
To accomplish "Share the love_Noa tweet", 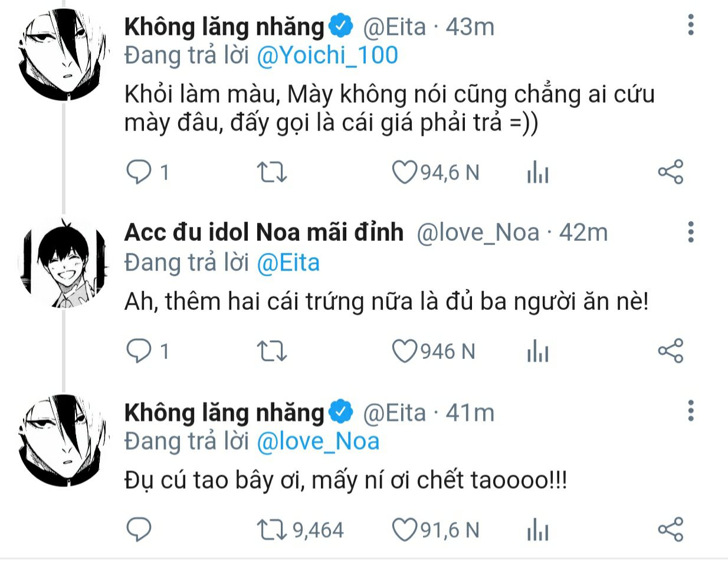I will pos(670,351).
